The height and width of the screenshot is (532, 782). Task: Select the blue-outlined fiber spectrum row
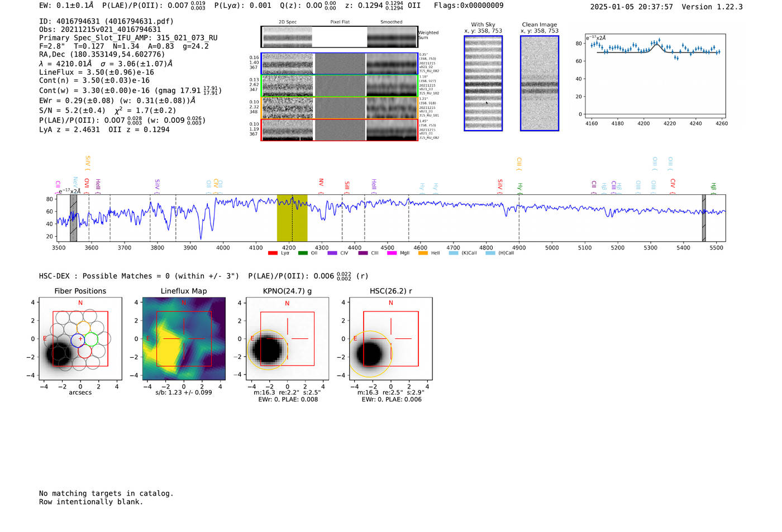(340, 64)
